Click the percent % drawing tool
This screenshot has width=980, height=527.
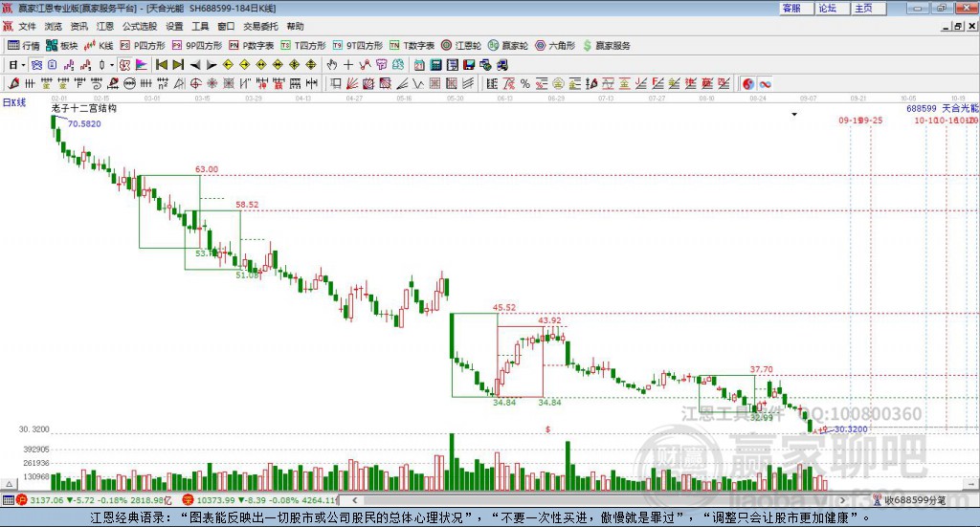pos(525,83)
